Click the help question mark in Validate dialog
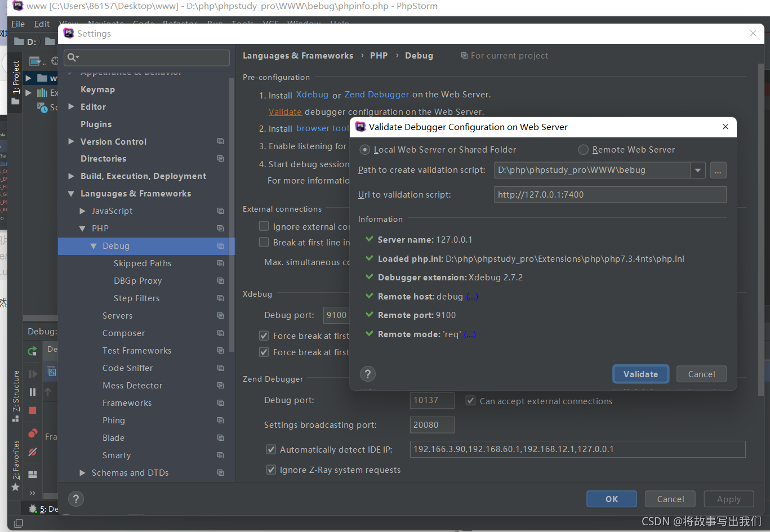Image resolution: width=770 pixels, height=532 pixels. 367,374
